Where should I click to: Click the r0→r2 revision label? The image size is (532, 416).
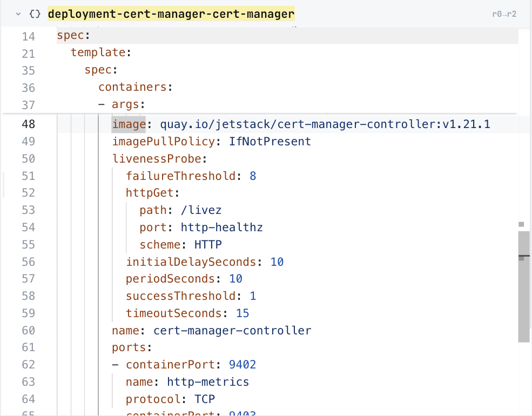pyautogui.click(x=504, y=14)
